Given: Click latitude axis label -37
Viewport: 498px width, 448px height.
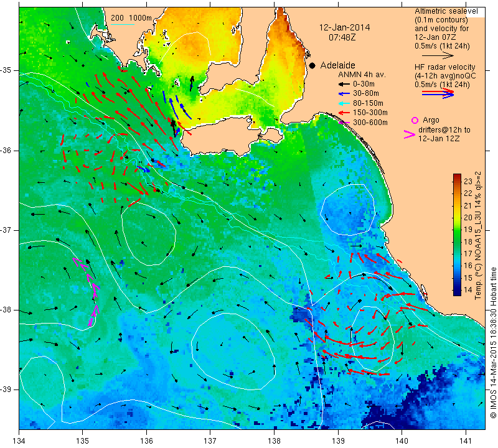Looking at the screenshot, I should pos(6,230).
